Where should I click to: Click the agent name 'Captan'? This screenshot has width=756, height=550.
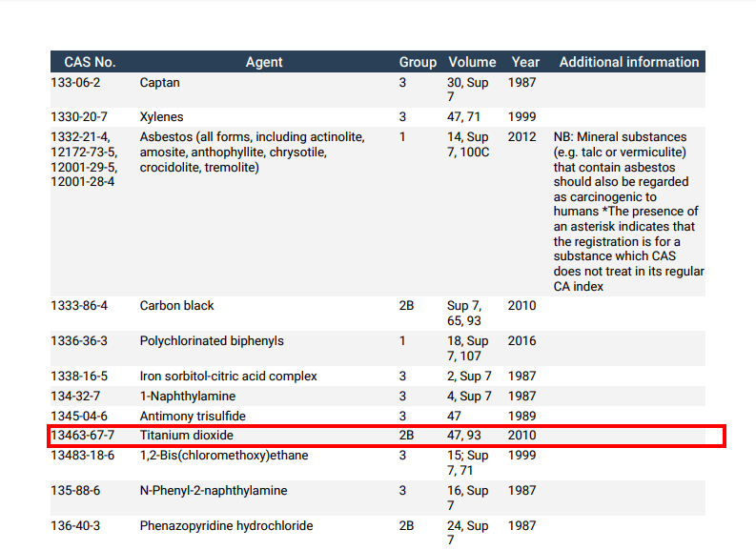click(x=159, y=82)
